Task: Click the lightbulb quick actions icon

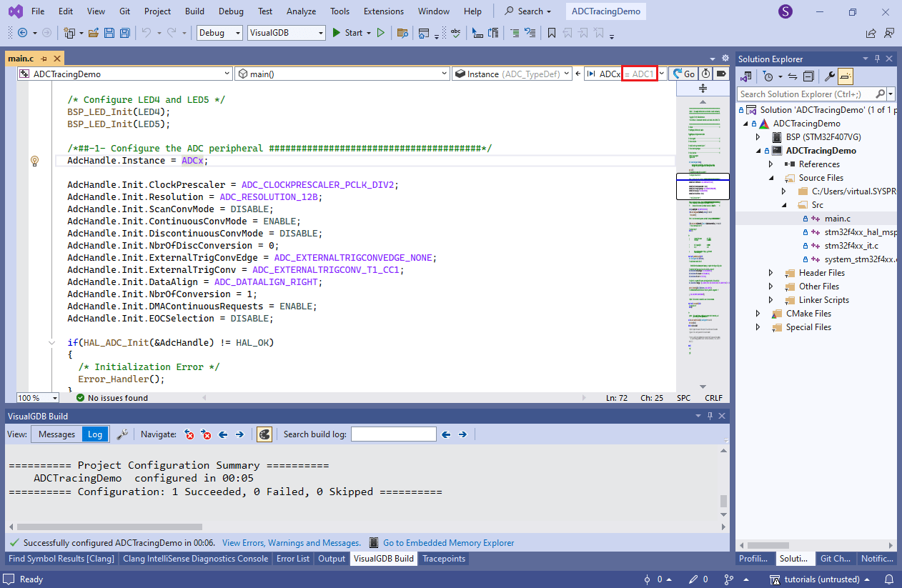Action: (x=34, y=161)
